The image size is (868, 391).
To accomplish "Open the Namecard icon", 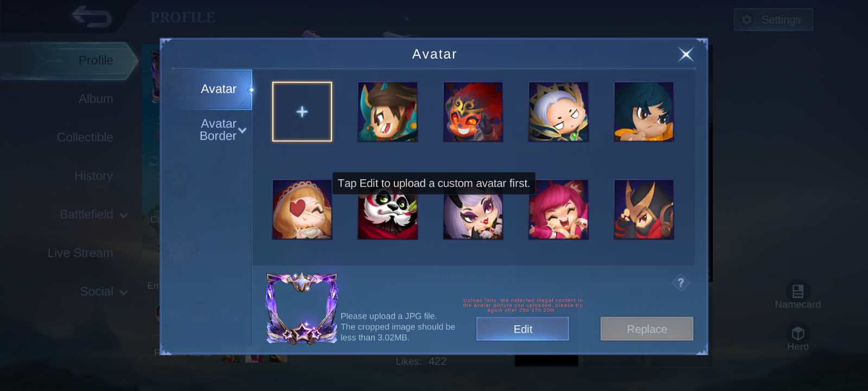I will coord(797,292).
